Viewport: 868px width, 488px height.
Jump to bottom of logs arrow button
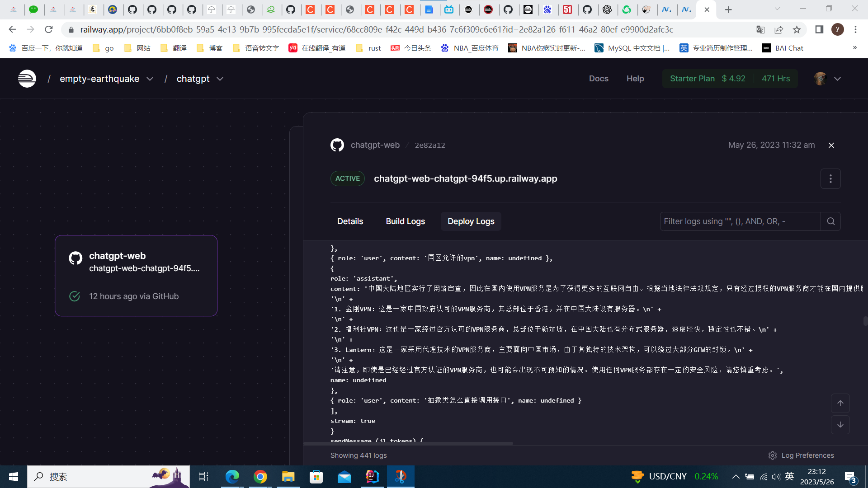point(840,425)
